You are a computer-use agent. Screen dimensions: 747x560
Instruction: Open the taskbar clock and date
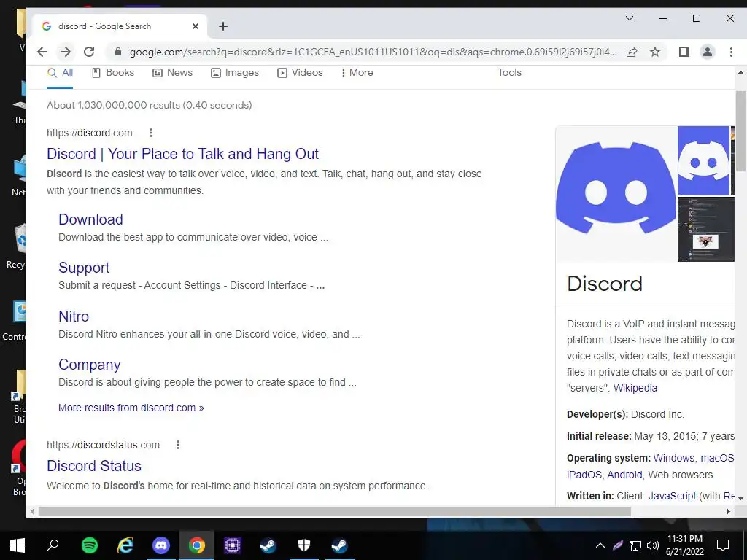(x=685, y=545)
